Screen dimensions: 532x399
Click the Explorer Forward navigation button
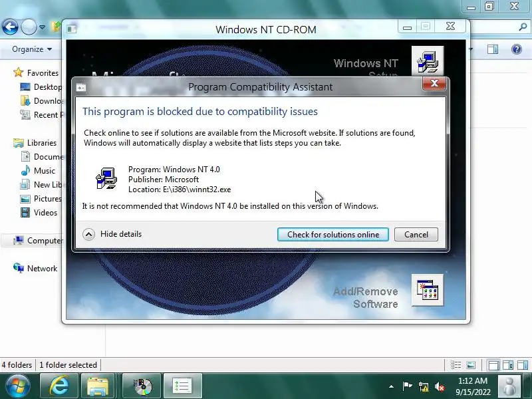[29, 27]
